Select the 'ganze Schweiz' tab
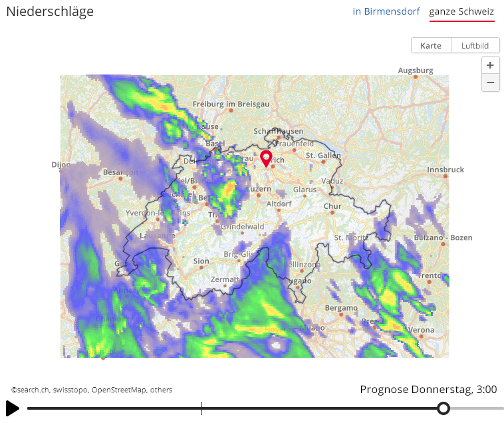The image size is (504, 423). point(461,11)
